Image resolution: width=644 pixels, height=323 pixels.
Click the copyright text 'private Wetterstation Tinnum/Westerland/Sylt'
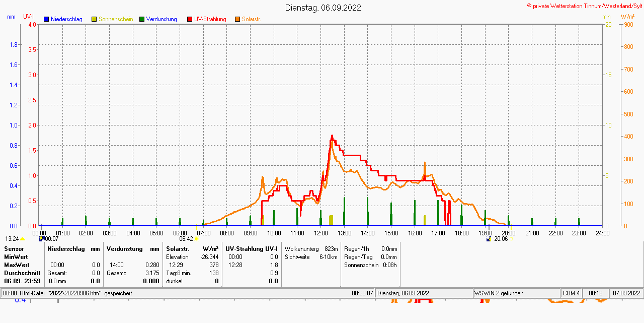coord(587,6)
